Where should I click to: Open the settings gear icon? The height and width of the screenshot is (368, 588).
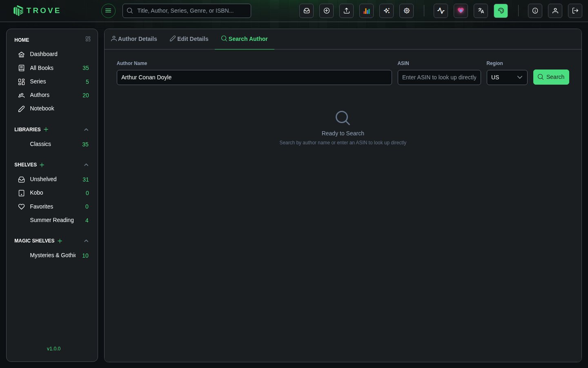(x=407, y=11)
